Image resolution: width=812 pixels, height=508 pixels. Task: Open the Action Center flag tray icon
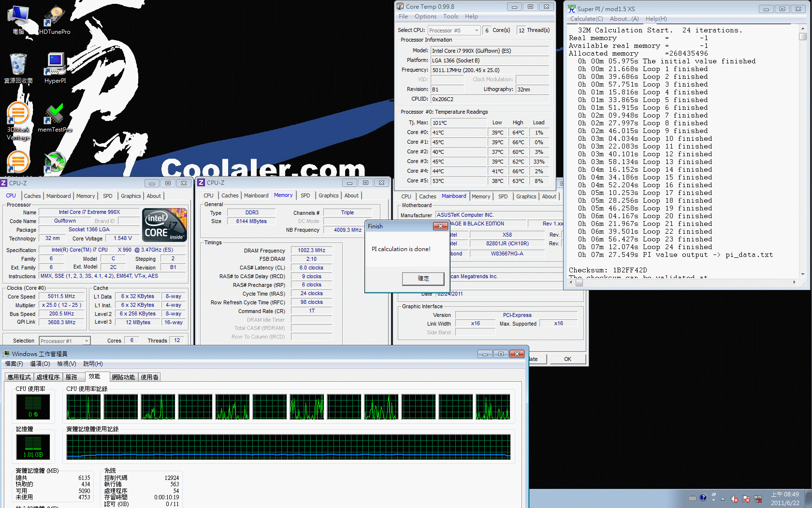[746, 498]
